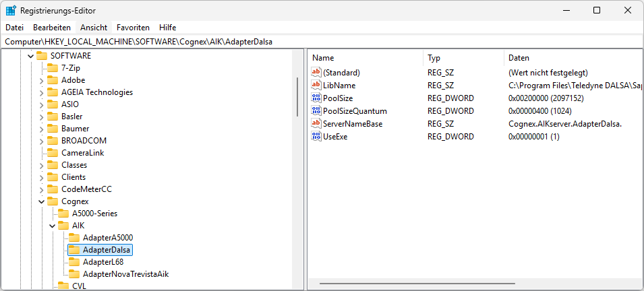This screenshot has width=644, height=291.
Task: Open the Favoriten menu
Action: tap(133, 28)
